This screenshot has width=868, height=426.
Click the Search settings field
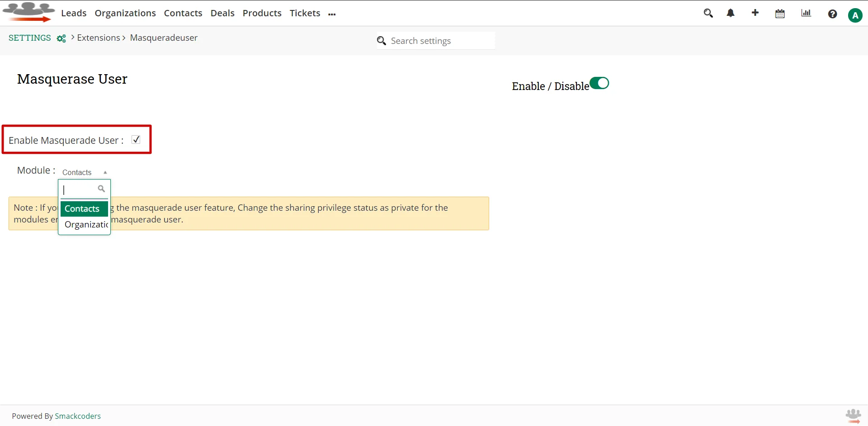click(x=434, y=40)
